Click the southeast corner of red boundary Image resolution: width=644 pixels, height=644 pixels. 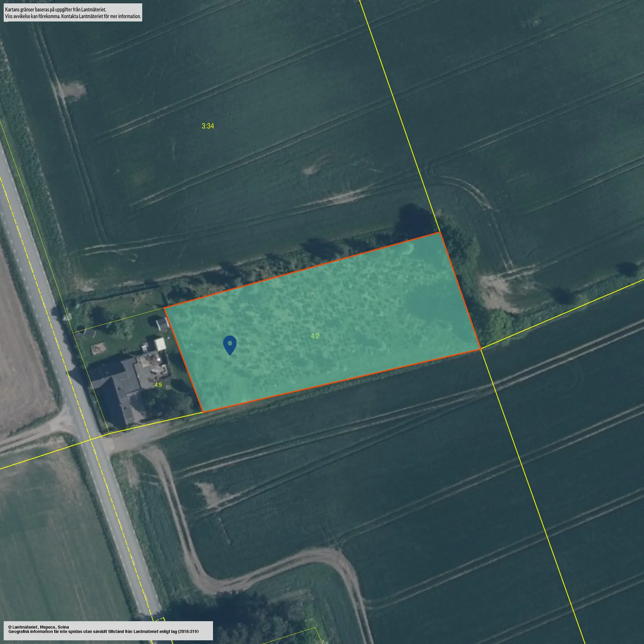click(480, 349)
